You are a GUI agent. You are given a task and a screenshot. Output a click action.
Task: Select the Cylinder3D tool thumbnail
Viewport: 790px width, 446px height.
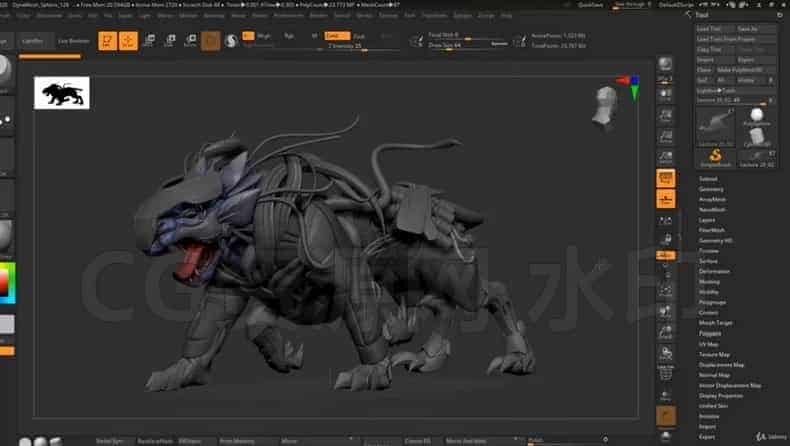pos(757,137)
